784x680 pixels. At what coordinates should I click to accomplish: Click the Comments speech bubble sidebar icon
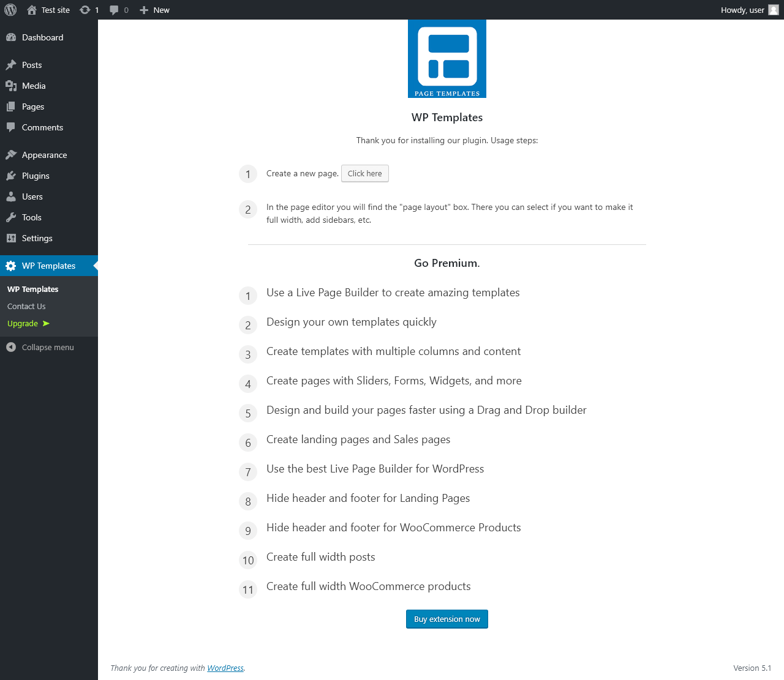[11, 127]
